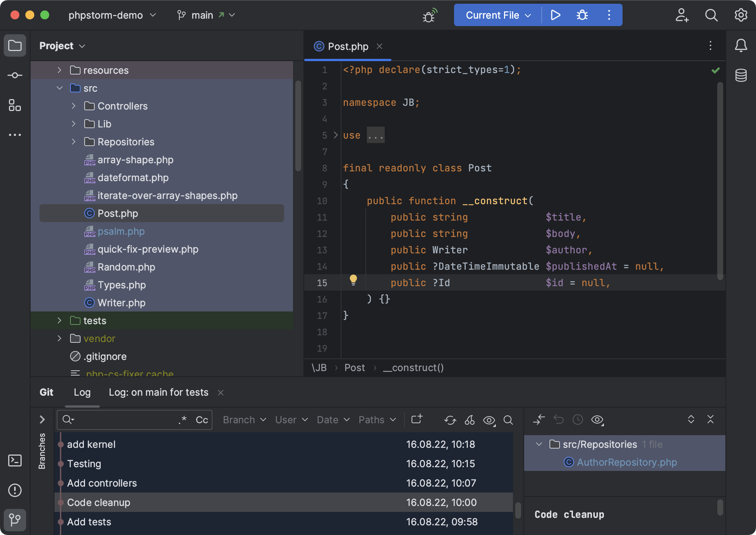756x535 pixels.
Task: Collapse the src/Repositories node
Action: (539, 444)
